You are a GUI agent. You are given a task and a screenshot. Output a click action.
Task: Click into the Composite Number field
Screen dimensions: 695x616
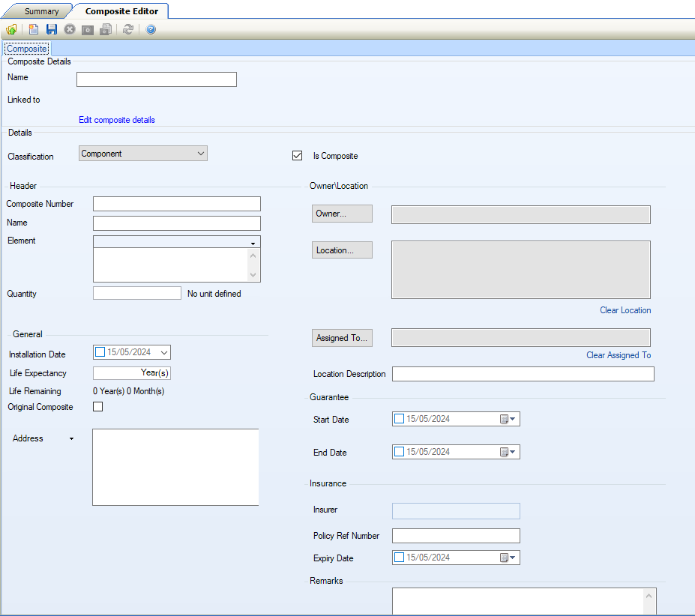(x=177, y=204)
